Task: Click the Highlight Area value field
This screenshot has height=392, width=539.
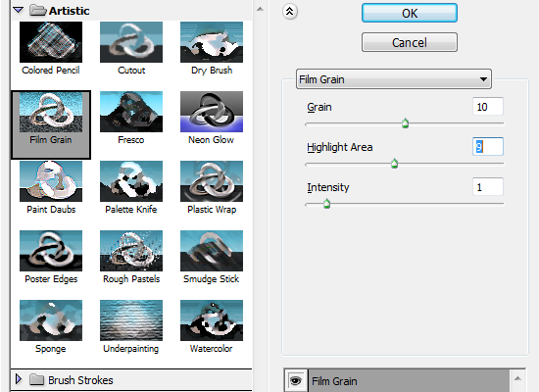Action: tap(488, 146)
